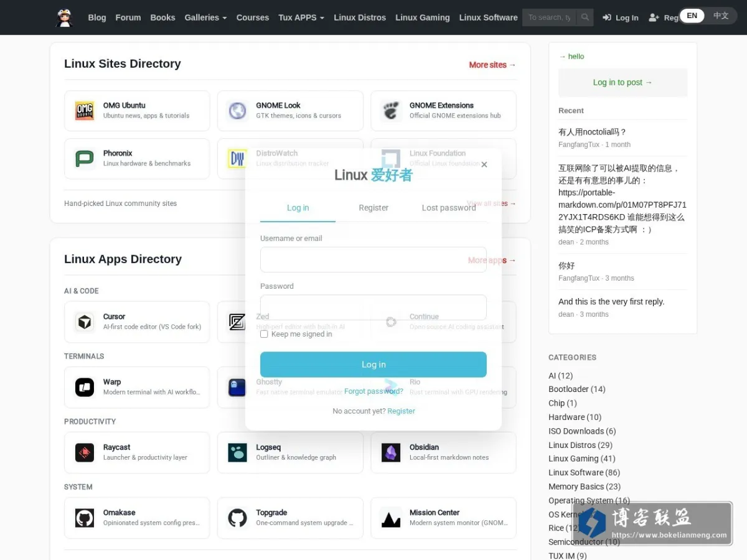Click the Omakase GitHub icon
Viewport: 747px width, 560px height.
pyautogui.click(x=85, y=518)
